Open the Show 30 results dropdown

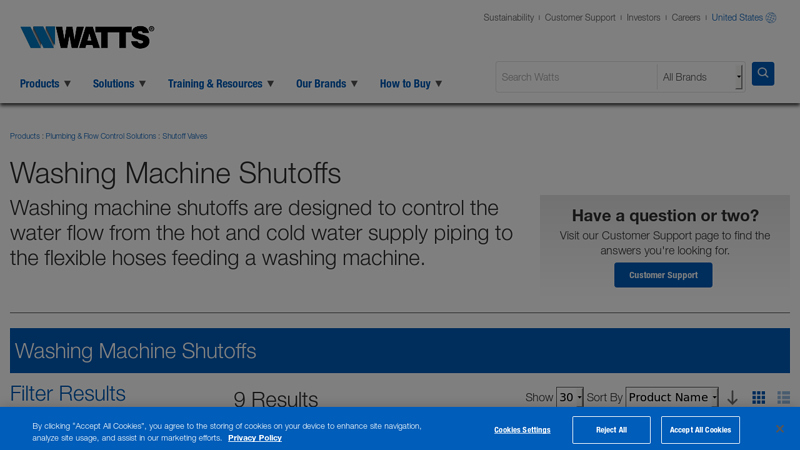point(569,397)
